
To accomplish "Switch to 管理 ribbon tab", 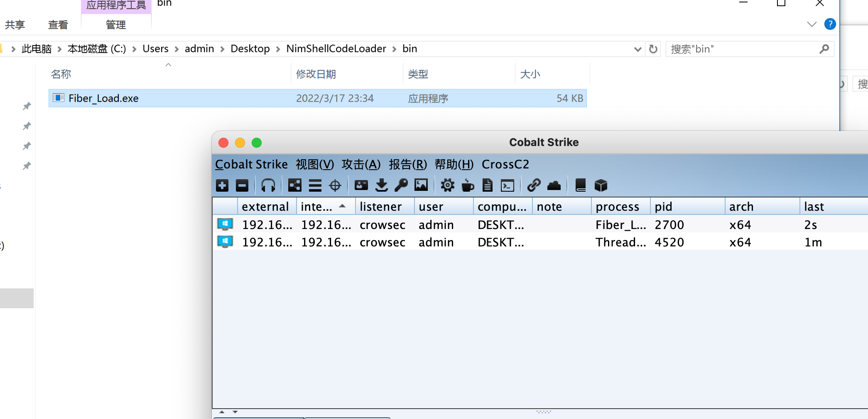I will (116, 25).
